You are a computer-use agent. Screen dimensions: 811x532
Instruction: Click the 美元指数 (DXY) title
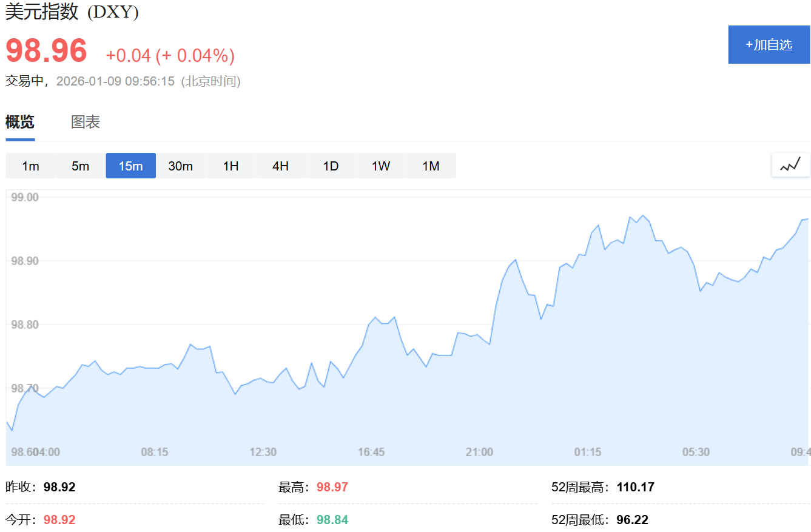72,12
